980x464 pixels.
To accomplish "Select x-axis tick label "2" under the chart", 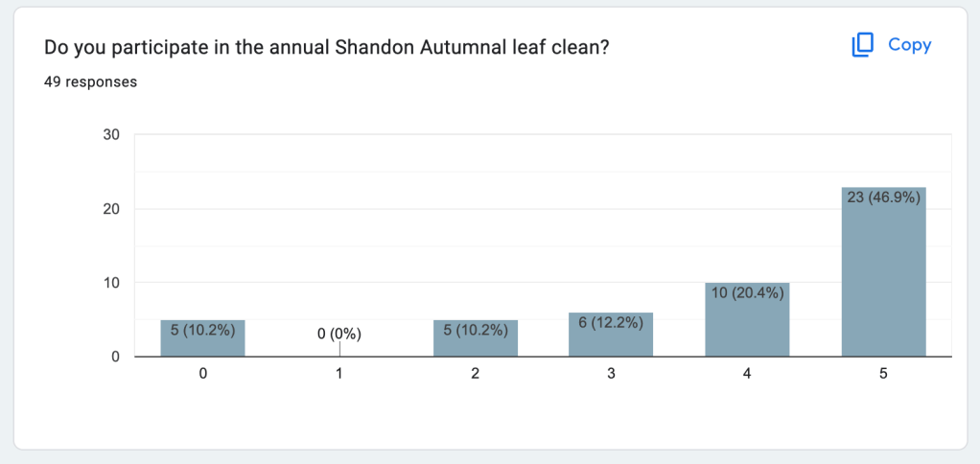I will [475, 375].
